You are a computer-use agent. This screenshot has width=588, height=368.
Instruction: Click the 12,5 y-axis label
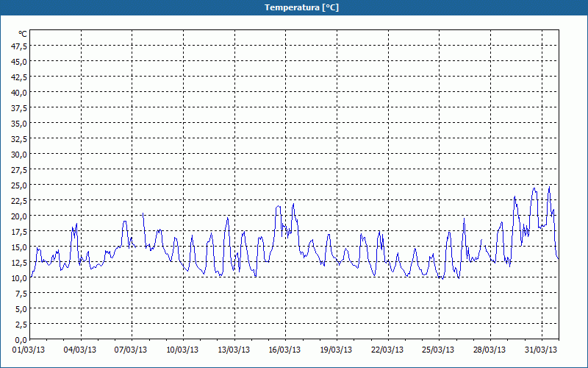coord(20,263)
